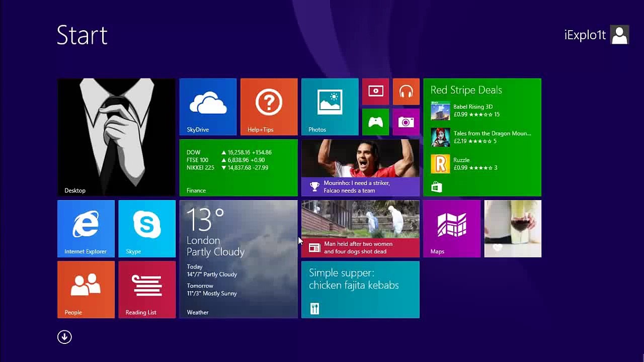Click the FTSE 100 index row
The height and width of the screenshot is (362, 644).
tap(226, 160)
